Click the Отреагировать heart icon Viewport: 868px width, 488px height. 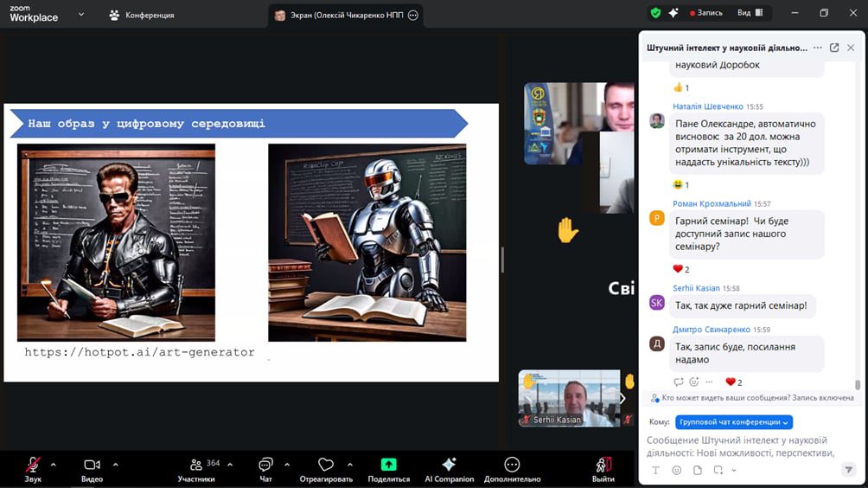coord(326,466)
